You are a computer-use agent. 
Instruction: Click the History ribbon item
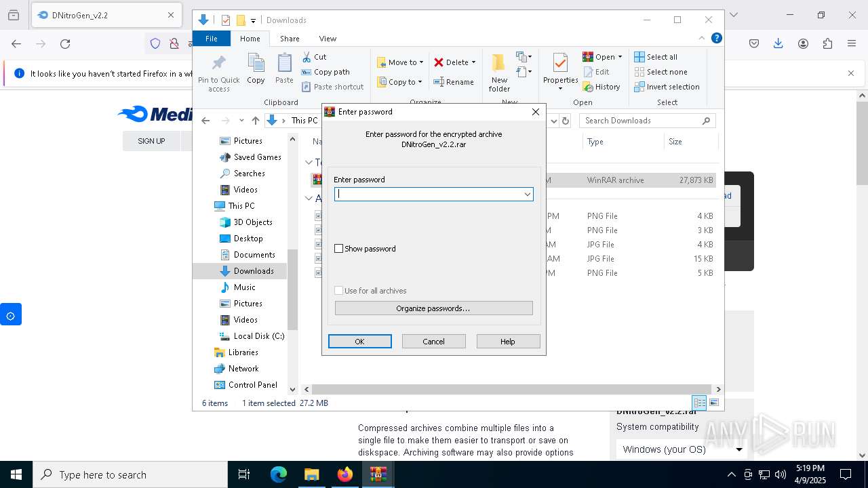[x=601, y=87]
